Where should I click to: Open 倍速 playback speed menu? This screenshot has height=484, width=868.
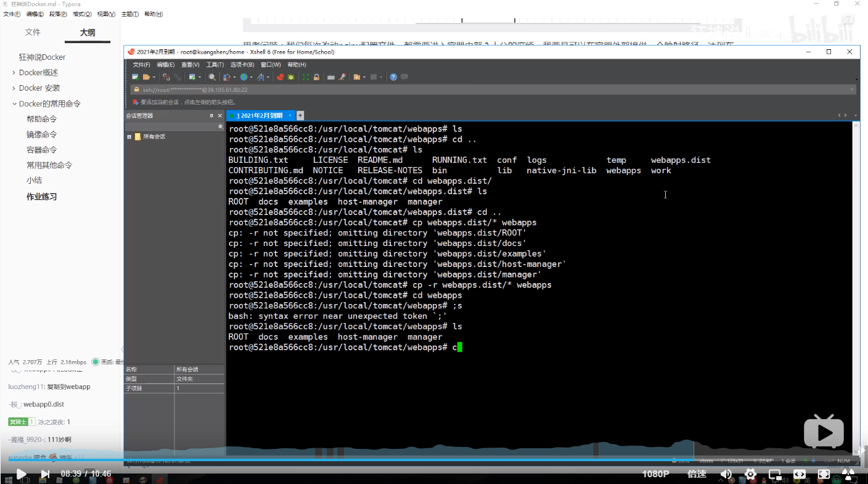pos(697,474)
